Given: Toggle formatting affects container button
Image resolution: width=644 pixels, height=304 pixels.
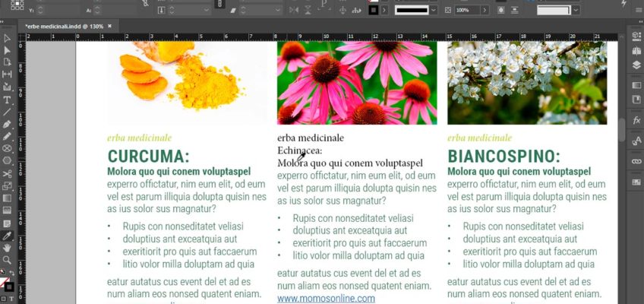Looking at the screenshot, I should 4,299.
